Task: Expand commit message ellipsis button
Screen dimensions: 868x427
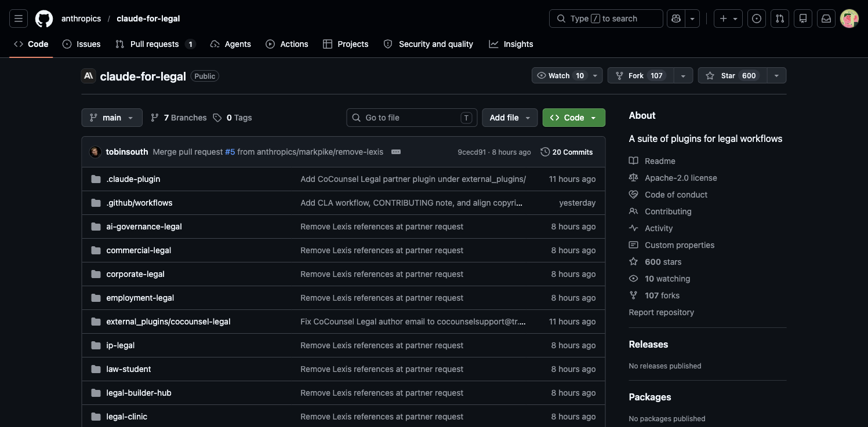Action: click(396, 152)
